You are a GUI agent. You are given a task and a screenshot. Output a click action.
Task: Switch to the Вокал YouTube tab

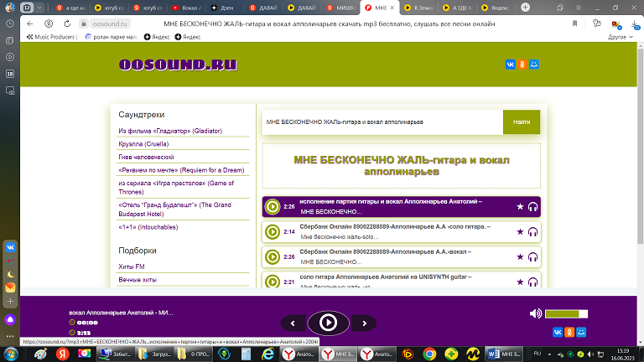(x=187, y=8)
